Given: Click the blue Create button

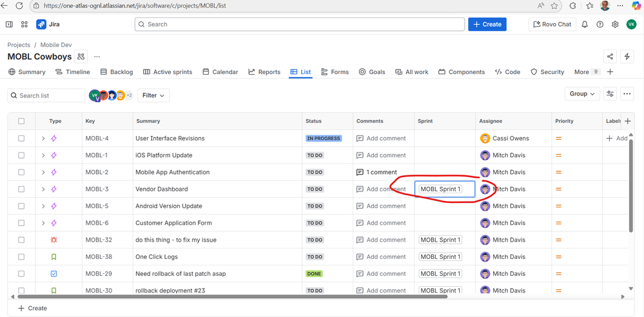Looking at the screenshot, I should coord(487,24).
